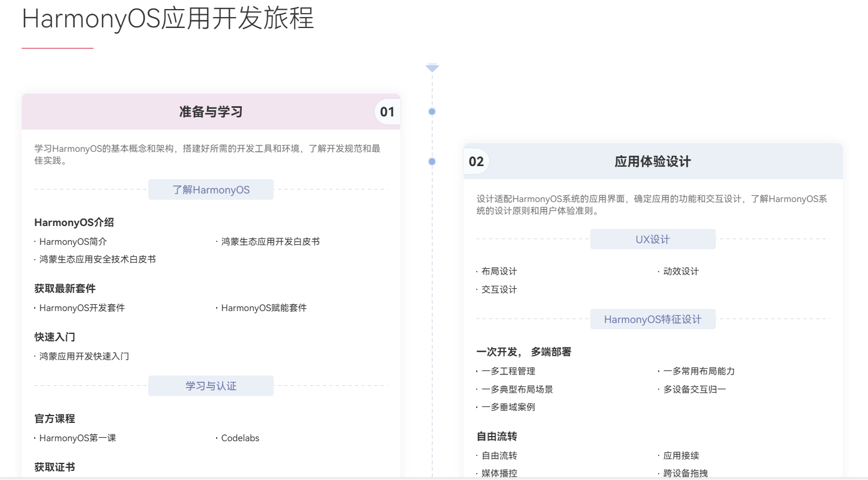Click the timeline marker for step 02
Screen dimensions: 868x480
click(432, 162)
